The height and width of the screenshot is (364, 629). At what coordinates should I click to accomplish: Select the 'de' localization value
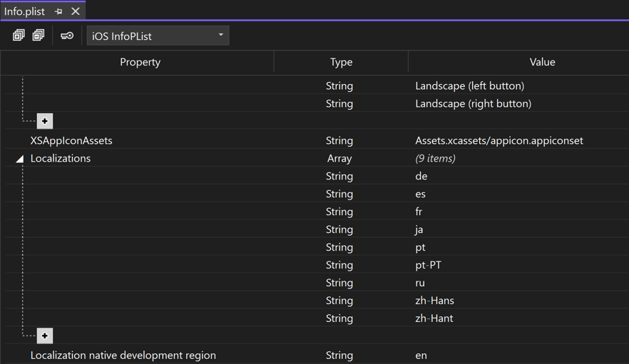[421, 176]
